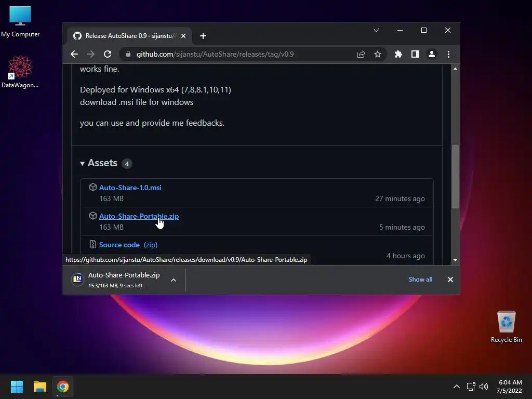Click Show all downloads
Image resolution: width=532 pixels, height=399 pixels.
[x=420, y=279]
